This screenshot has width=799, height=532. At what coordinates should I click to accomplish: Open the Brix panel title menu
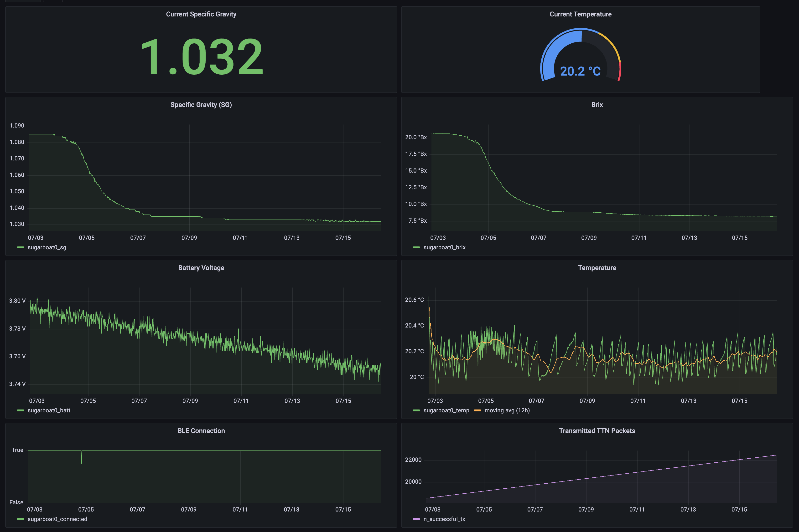click(597, 105)
